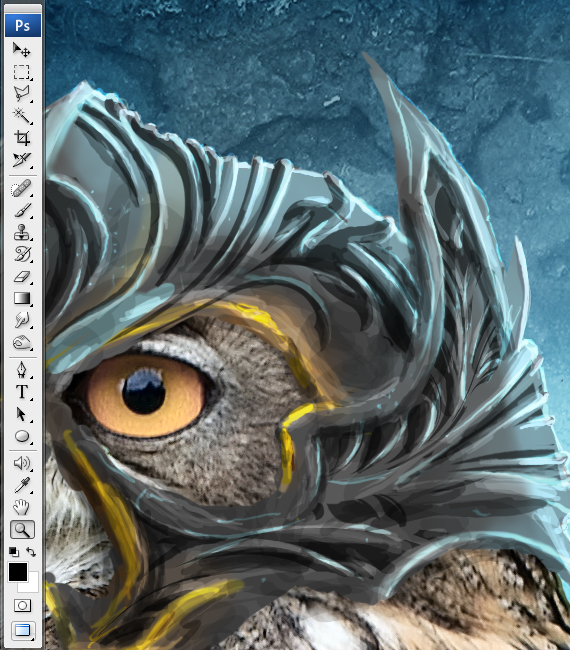
Task: Swap foreground and background colors
Action: [31, 552]
